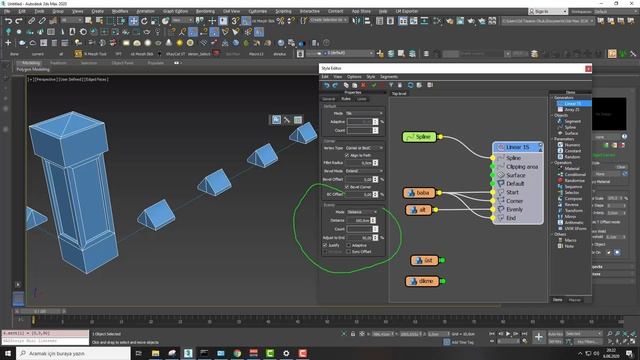Select the baba segment node
The height and width of the screenshot is (360, 640).
pos(419,193)
